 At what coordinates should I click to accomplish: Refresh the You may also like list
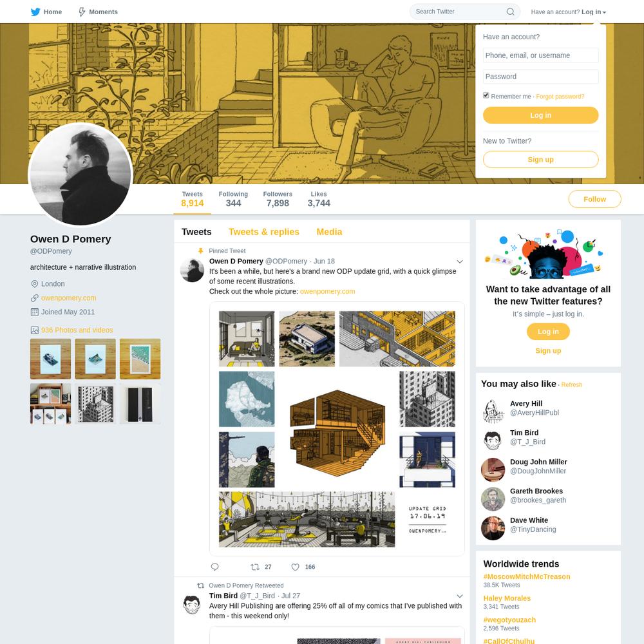click(x=571, y=385)
